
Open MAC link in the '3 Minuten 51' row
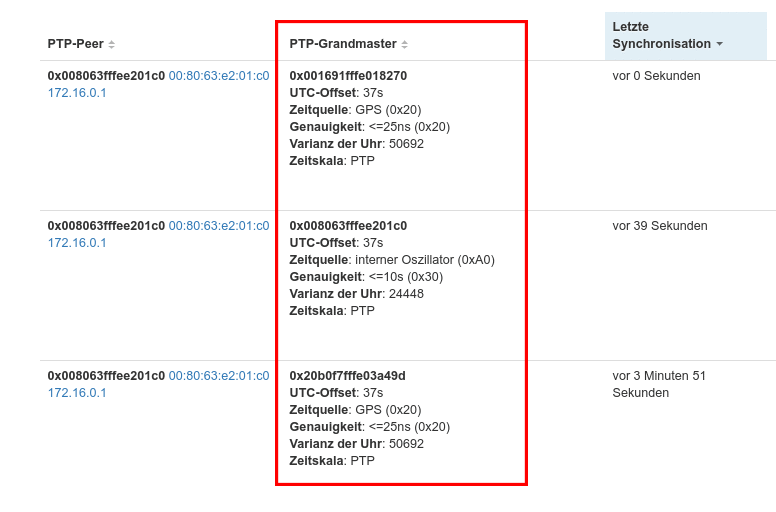218,376
